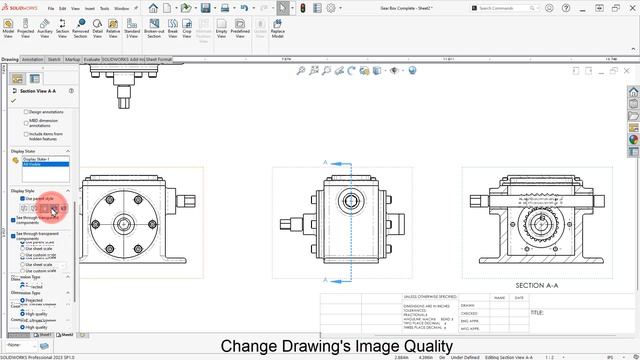This screenshot has width=640, height=360.
Task: Switch to the Sheet1 tab
Action: 42,335
